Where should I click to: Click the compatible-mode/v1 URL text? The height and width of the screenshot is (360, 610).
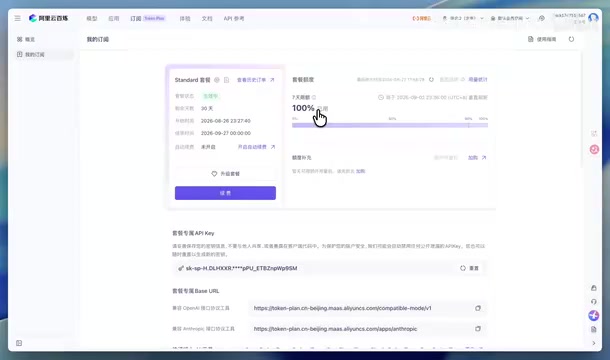click(x=342, y=308)
